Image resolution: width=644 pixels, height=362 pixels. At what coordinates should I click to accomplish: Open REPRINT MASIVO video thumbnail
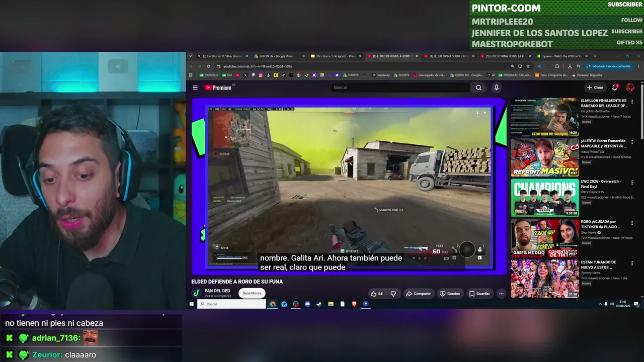coord(544,157)
